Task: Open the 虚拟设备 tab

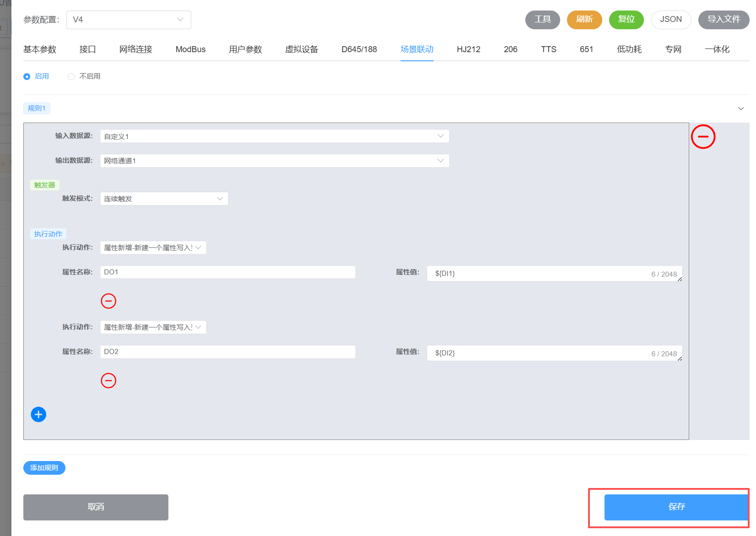Action: click(x=301, y=49)
